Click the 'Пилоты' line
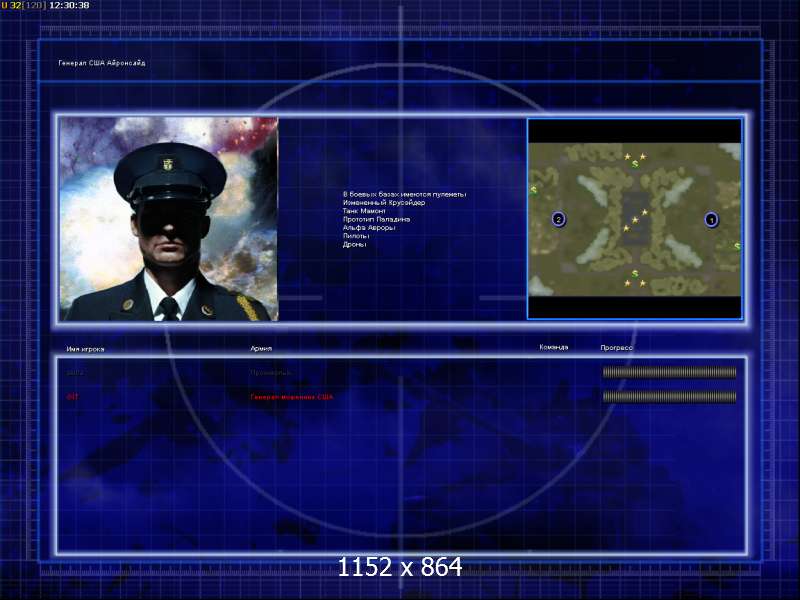 [356, 236]
